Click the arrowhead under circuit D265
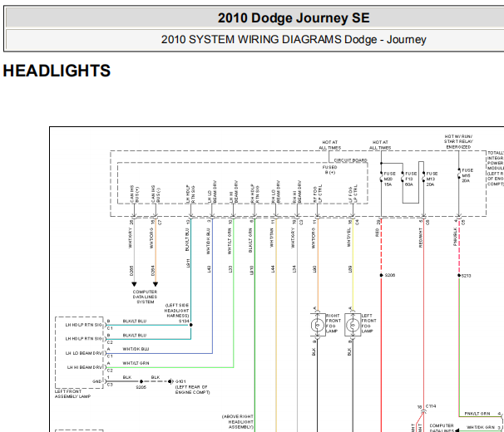504x432 pixels. [134, 284]
